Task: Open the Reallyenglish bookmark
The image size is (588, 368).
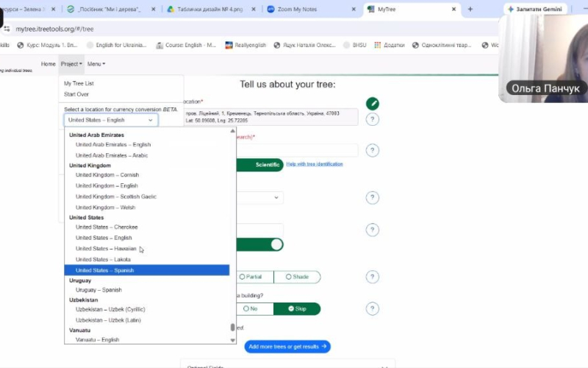Action: coord(245,45)
